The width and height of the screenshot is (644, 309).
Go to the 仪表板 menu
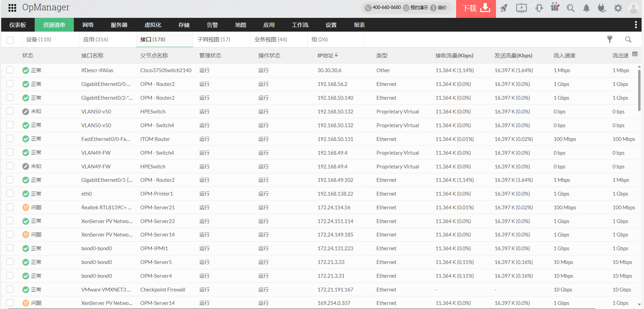coord(18,25)
